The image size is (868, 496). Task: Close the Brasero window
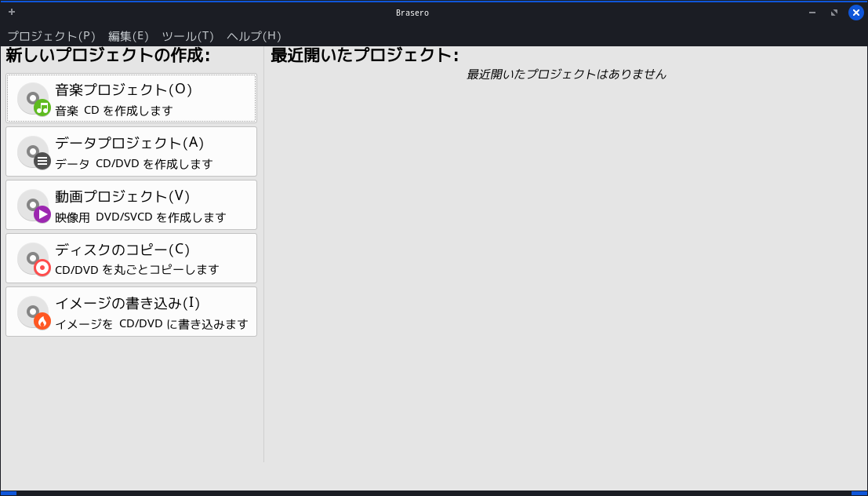pyautogui.click(x=855, y=13)
